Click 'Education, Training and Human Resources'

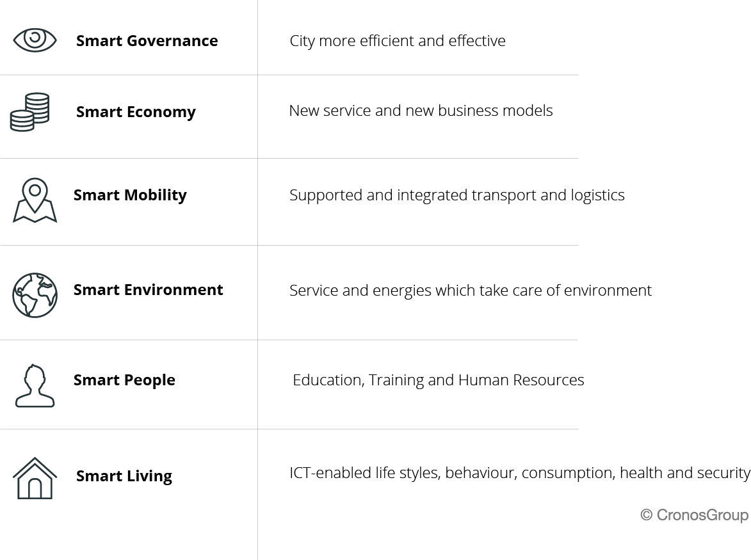(x=438, y=380)
